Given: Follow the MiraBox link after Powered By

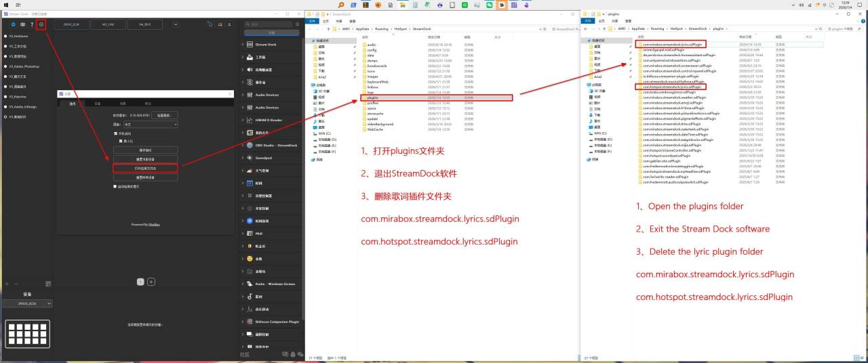Looking at the screenshot, I should point(155,224).
